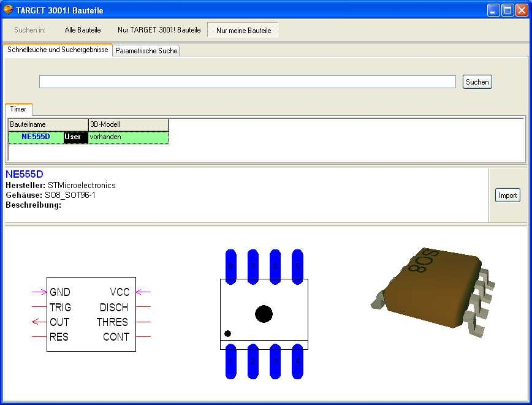Maximize the Bauteile window
The width and height of the screenshot is (532, 405).
pyautogui.click(x=507, y=10)
